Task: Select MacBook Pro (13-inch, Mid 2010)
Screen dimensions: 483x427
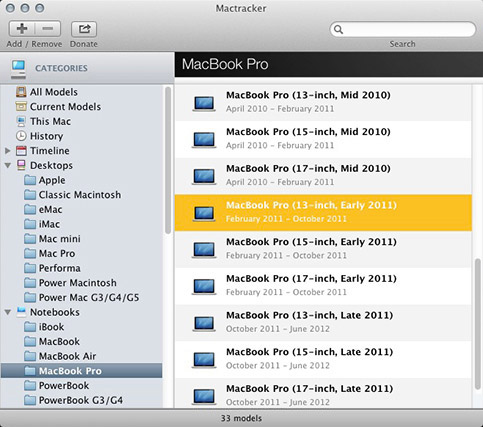Action: (x=323, y=102)
